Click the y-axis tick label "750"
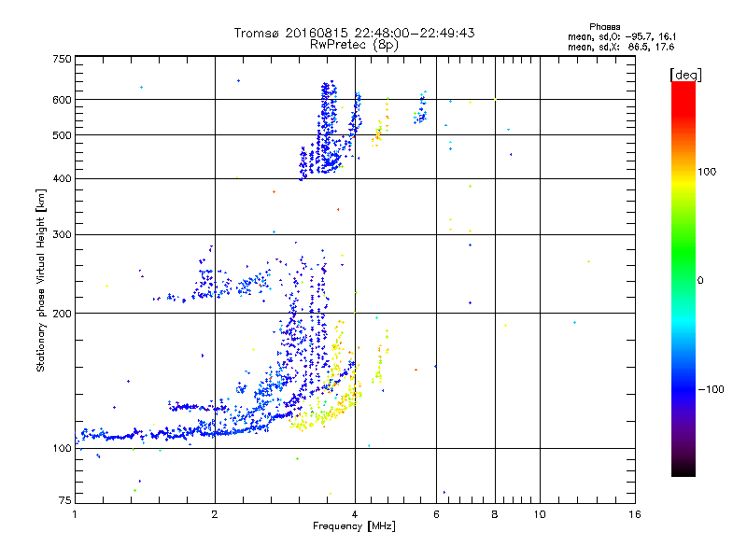This screenshot has height=560, width=747. pos(62,59)
